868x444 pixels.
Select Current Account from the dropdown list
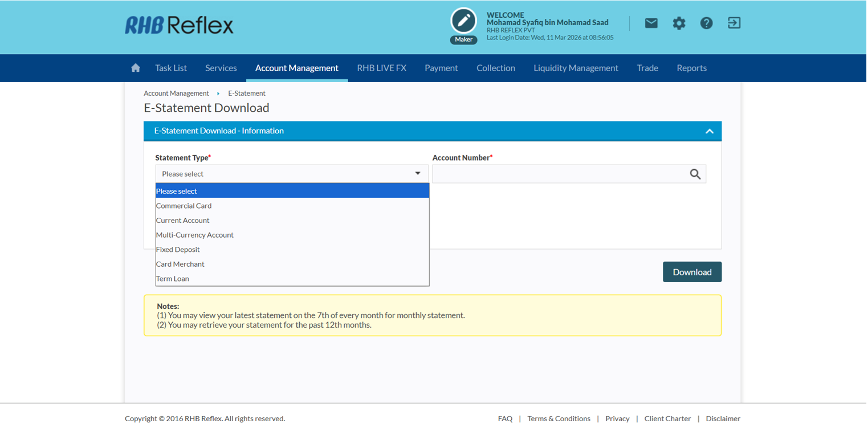183,221
